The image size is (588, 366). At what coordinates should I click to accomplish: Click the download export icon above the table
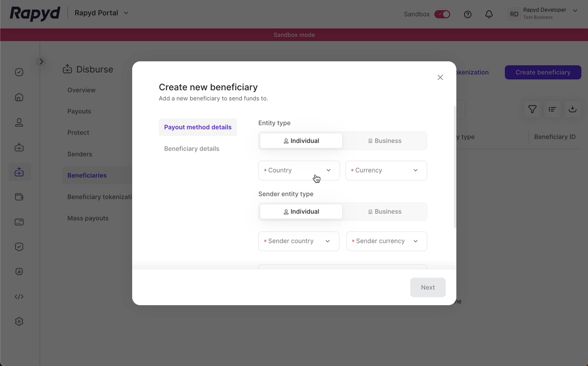point(573,109)
